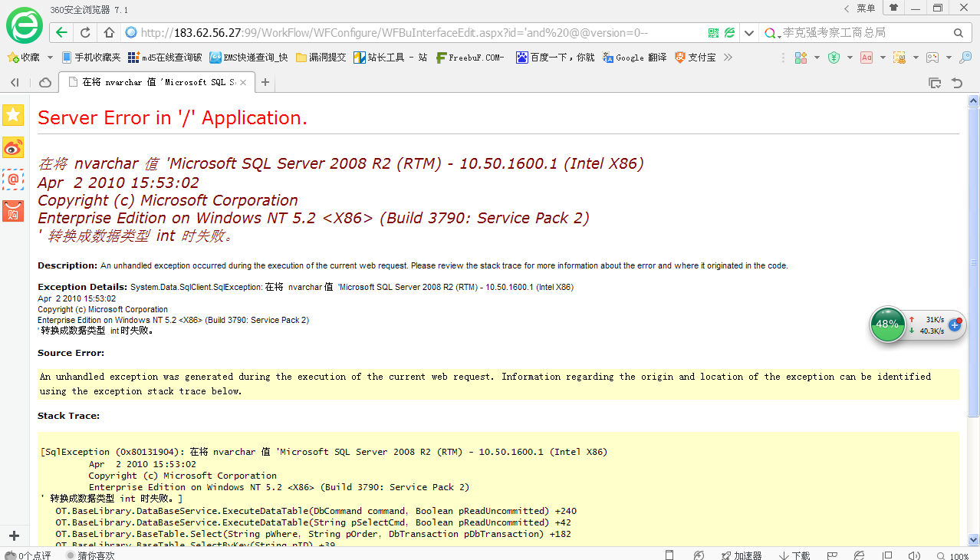This screenshot has height=560, width=980.
Task: Open cloud sync icon in tab bar
Action: (45, 82)
